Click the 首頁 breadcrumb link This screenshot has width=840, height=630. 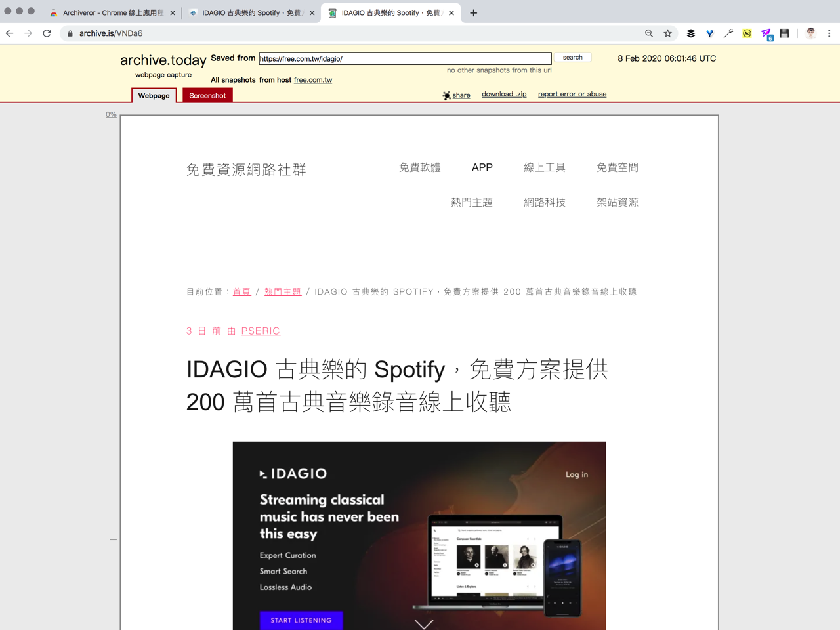tap(242, 291)
